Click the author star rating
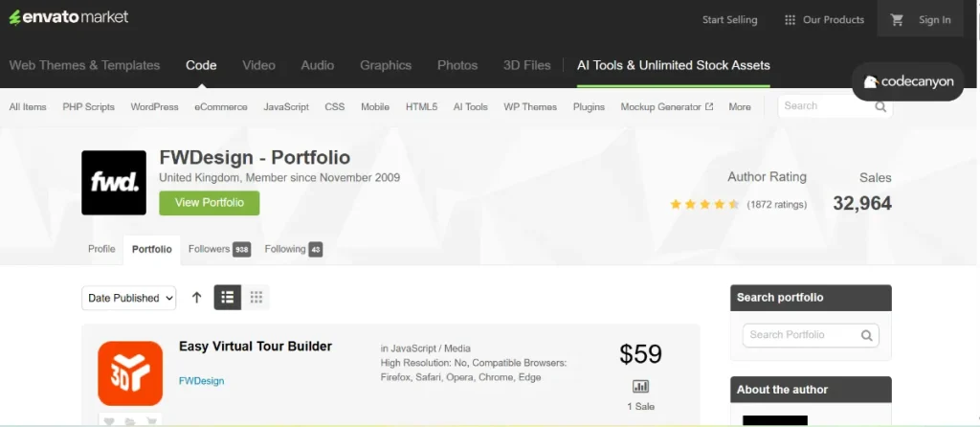Viewport: 980px width, 427px height. click(x=703, y=204)
